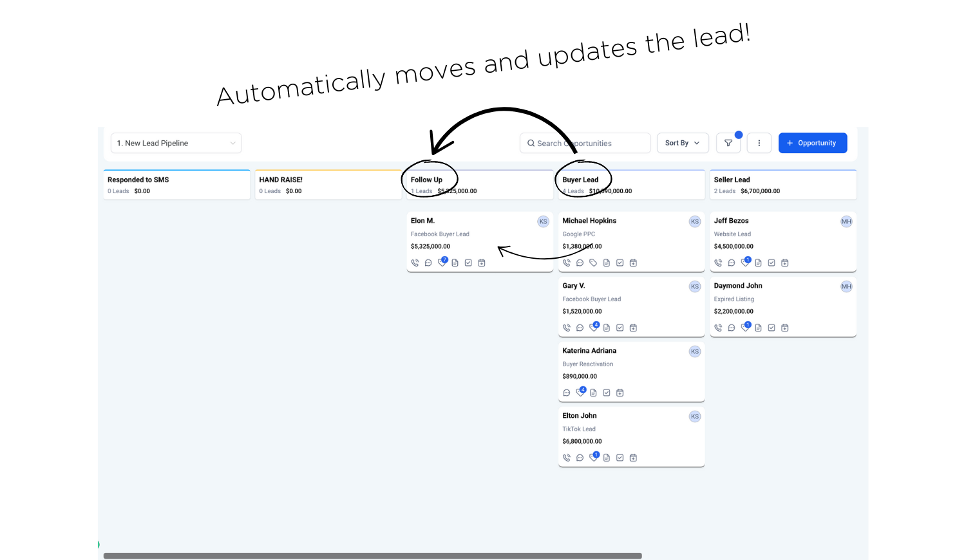Click the MH owner avatar on Jeff Bezos card
Screen dimensions: 966x560
[846, 221]
